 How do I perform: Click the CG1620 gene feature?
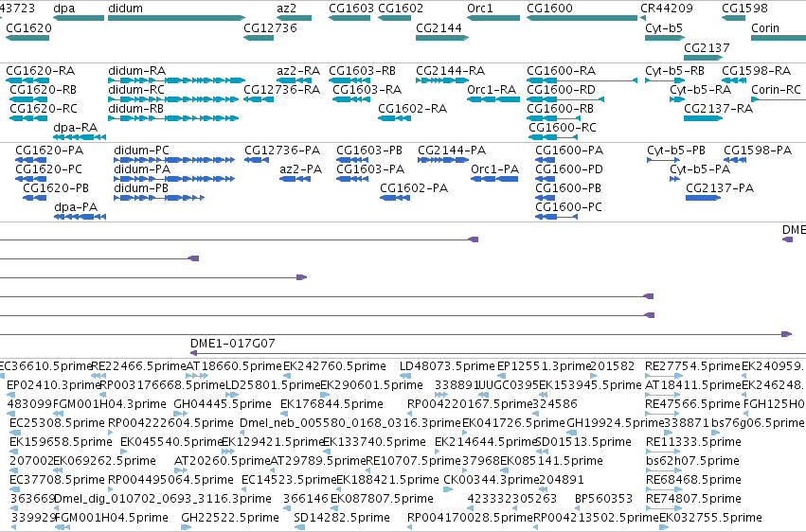point(27,38)
